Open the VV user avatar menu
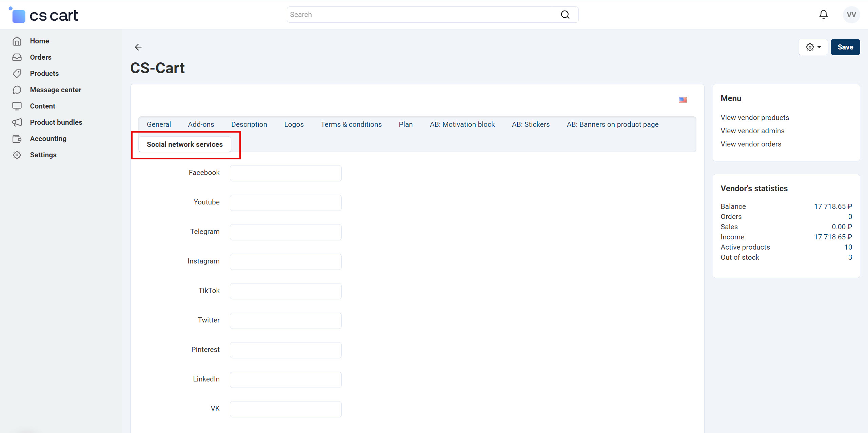868x433 pixels. click(851, 14)
